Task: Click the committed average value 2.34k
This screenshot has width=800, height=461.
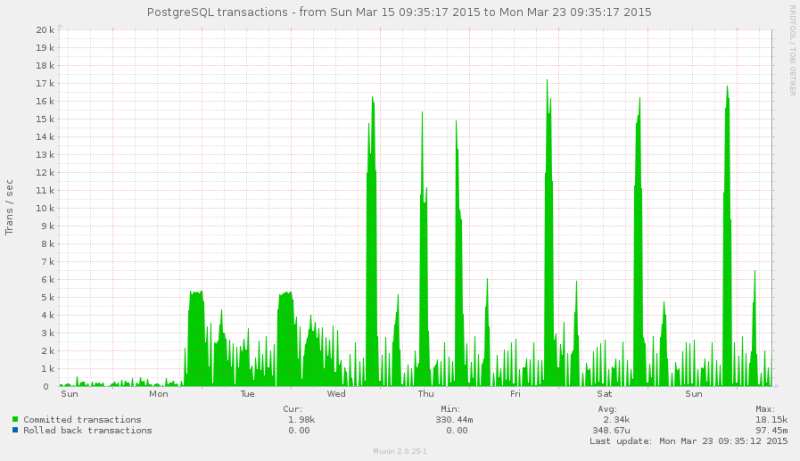Action: point(616,420)
